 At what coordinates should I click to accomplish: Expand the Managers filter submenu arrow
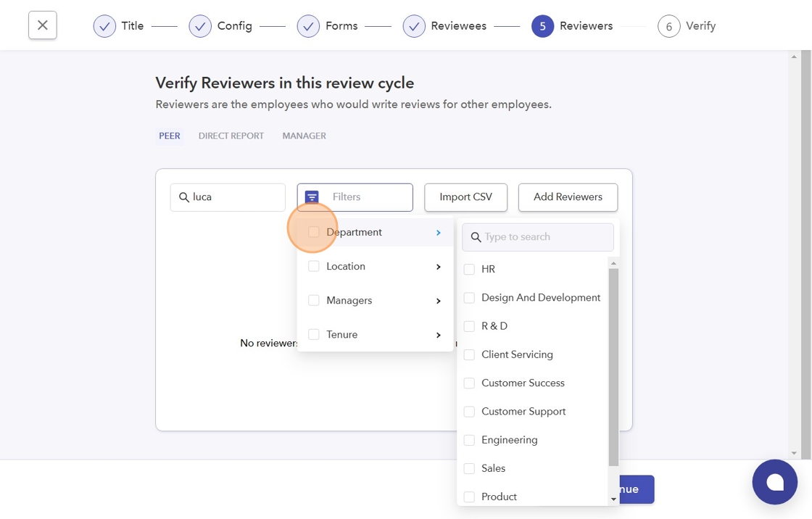(x=439, y=301)
